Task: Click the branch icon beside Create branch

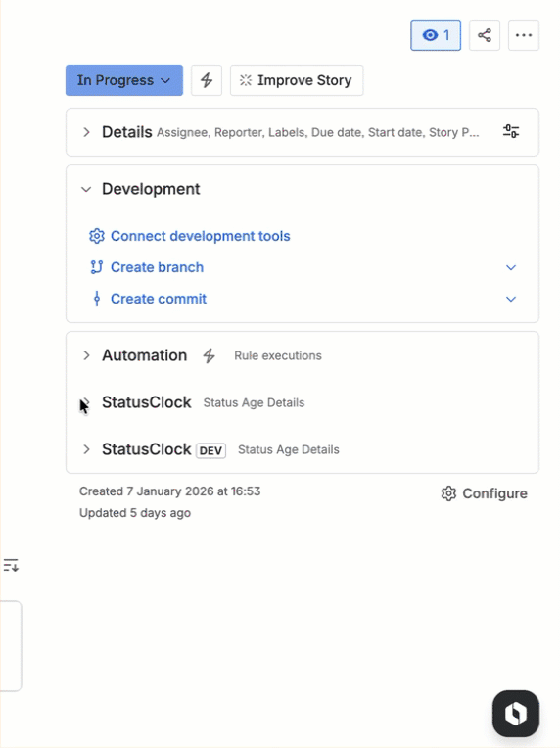Action: click(97, 267)
